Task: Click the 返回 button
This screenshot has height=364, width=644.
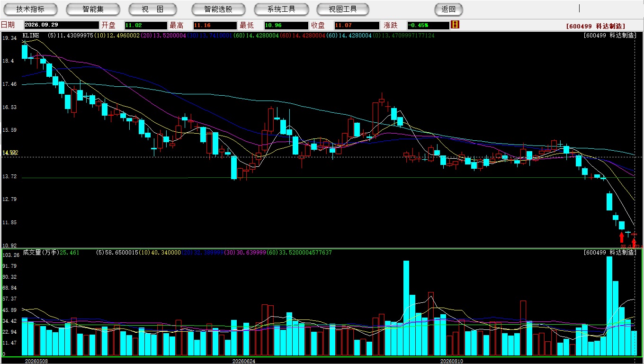Action: [448, 9]
